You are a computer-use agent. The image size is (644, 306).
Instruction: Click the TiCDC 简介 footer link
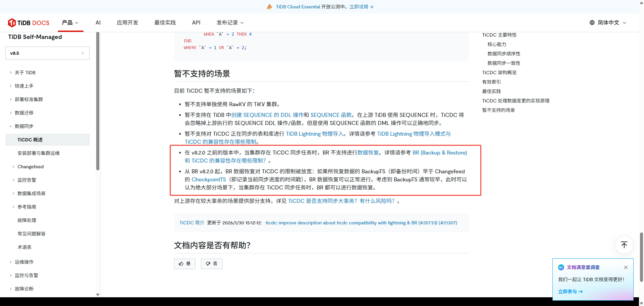click(x=192, y=223)
